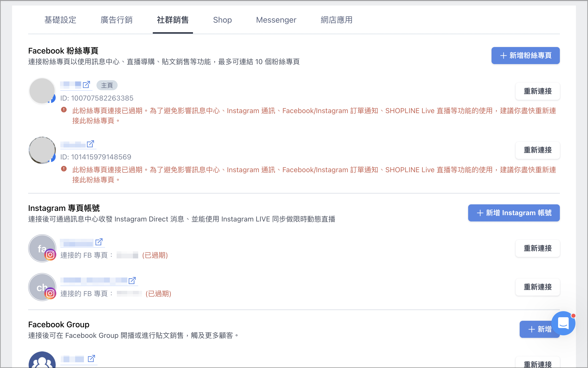Click the blurred name link of page 100707582263385
The width and height of the screenshot is (588, 368).
tap(71, 85)
